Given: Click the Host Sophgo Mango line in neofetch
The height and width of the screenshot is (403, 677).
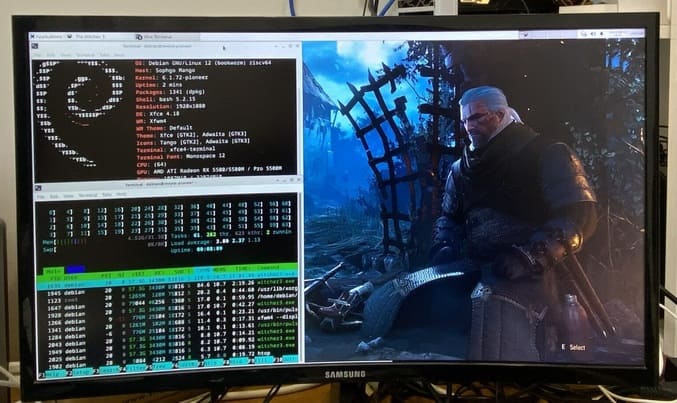Looking at the screenshot, I should pos(166,70).
